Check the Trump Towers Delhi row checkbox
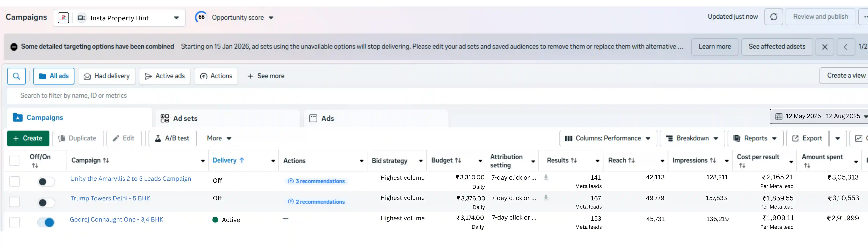Viewport: 868px width, 249px height. tap(14, 202)
